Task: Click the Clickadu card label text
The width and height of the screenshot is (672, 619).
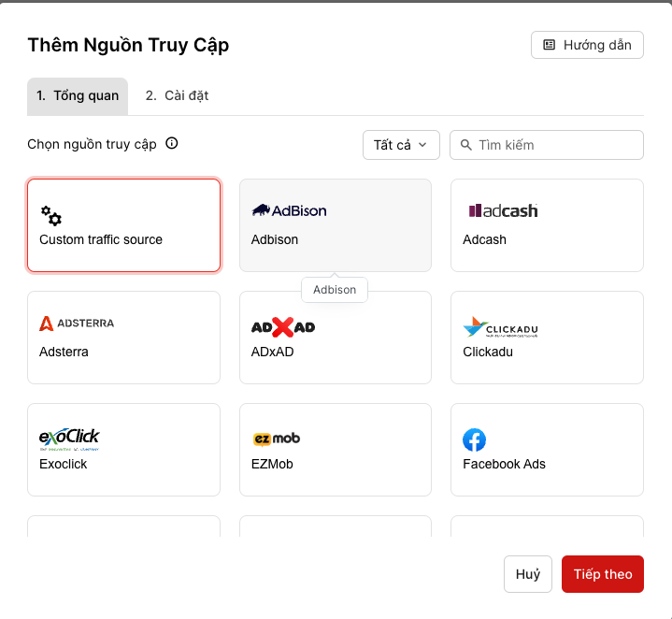Action: [x=488, y=352]
